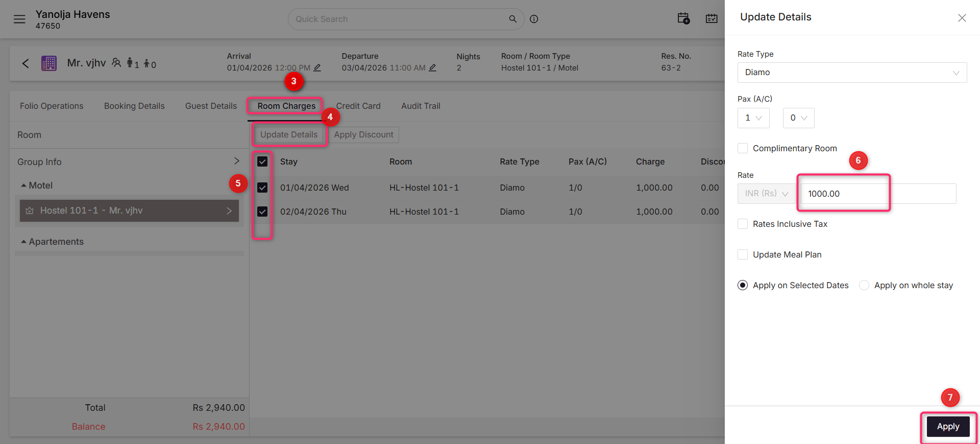Switch to Guest Details tab
980x444 pixels.
click(x=211, y=106)
